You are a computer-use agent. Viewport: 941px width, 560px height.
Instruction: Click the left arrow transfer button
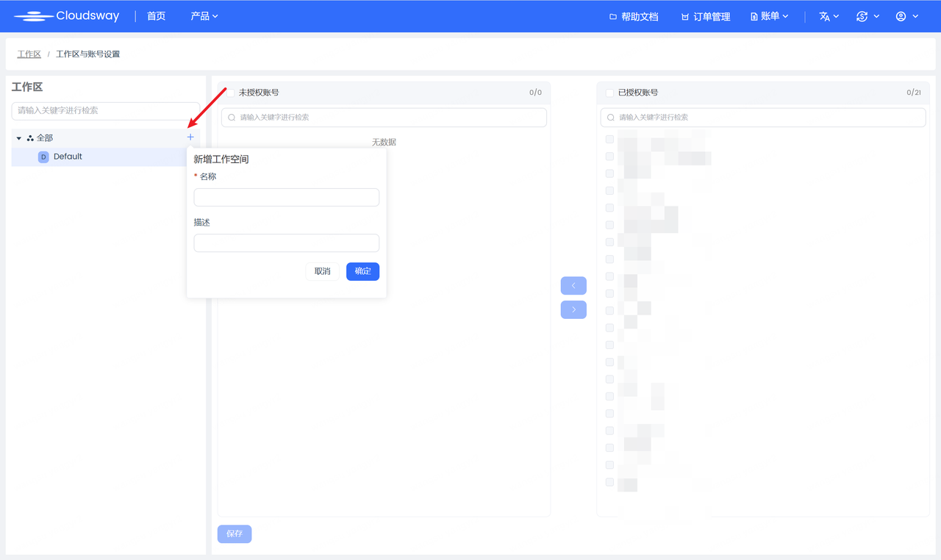tap(573, 285)
